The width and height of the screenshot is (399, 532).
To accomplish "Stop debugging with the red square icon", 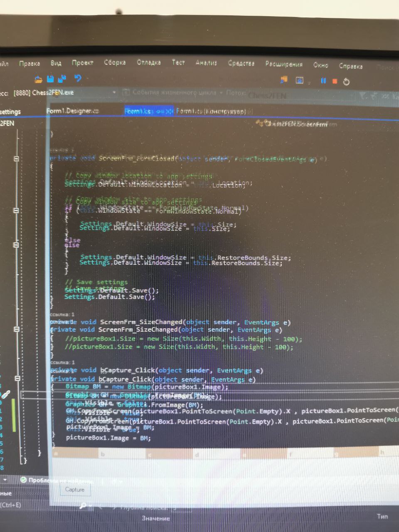I will (x=335, y=81).
